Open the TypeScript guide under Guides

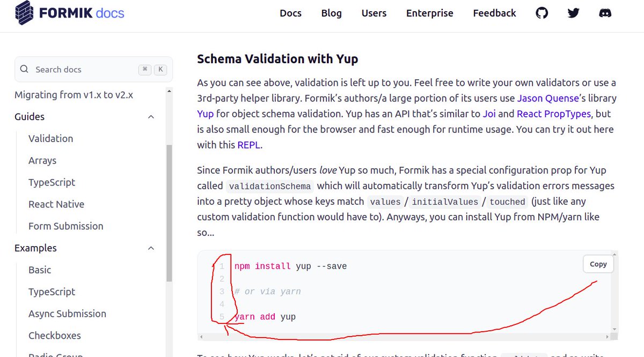point(52,182)
